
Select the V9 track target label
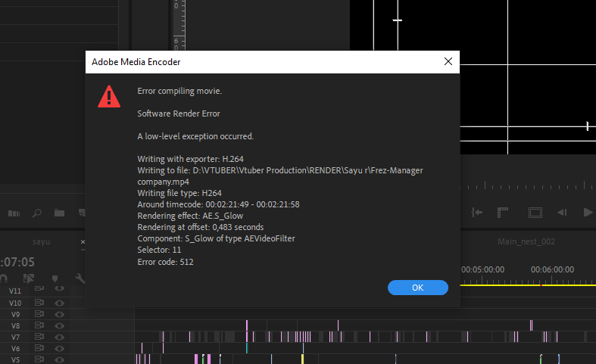(15, 314)
